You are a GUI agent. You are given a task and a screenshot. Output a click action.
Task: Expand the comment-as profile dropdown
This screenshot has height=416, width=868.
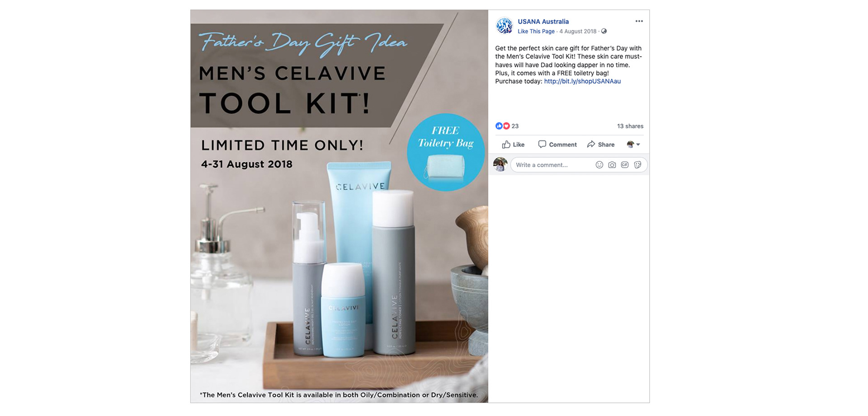tap(633, 145)
